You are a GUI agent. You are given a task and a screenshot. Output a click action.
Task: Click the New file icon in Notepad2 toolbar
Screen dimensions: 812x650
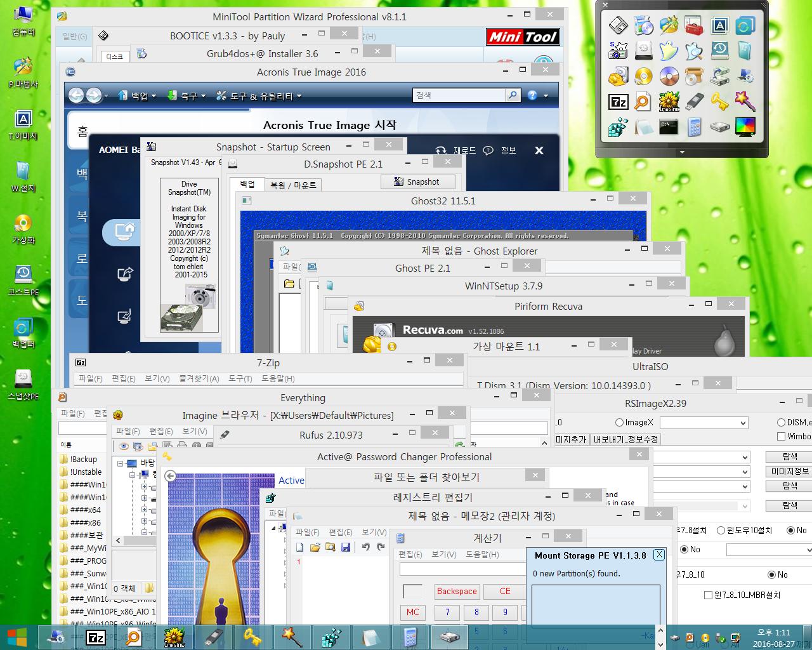tap(300, 547)
